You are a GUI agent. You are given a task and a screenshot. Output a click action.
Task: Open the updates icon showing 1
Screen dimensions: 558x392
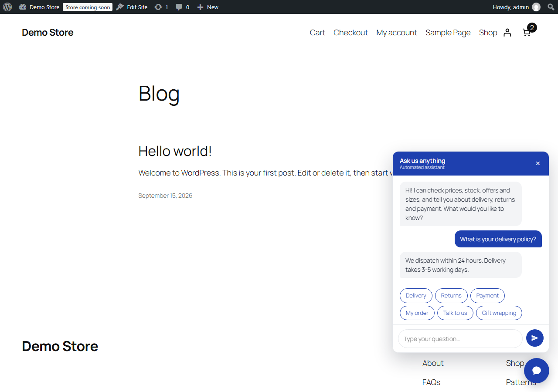click(x=161, y=7)
